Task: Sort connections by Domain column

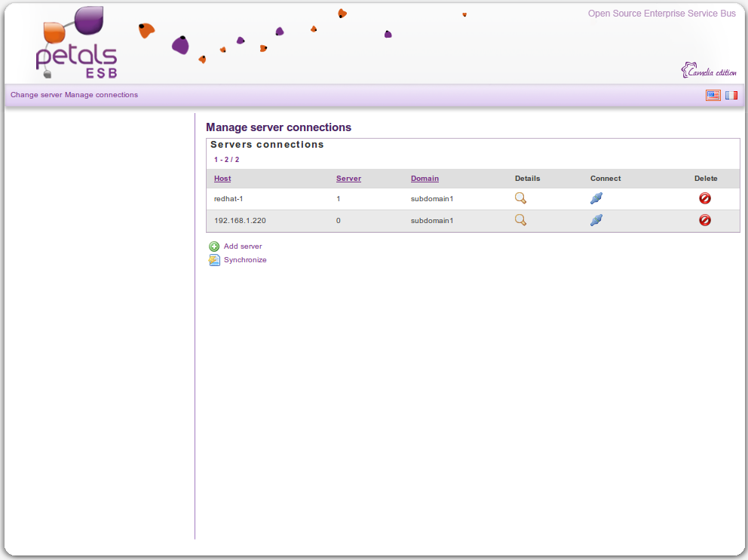Action: (x=425, y=179)
